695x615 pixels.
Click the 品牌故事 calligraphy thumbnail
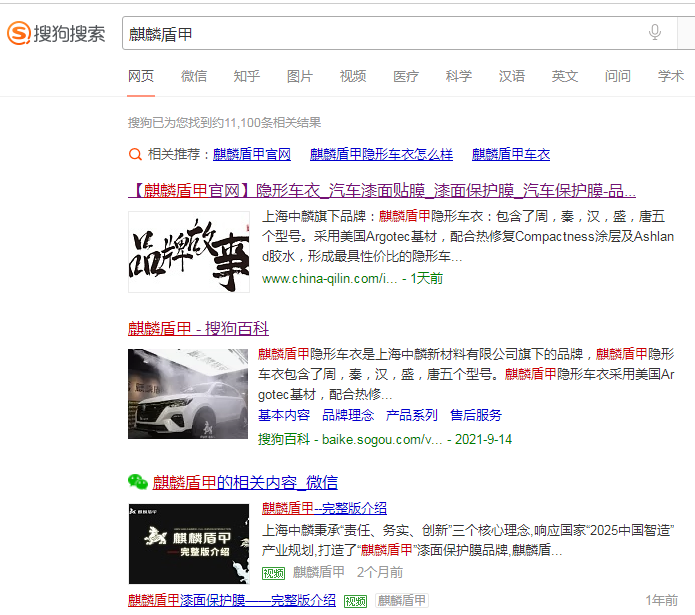click(189, 252)
